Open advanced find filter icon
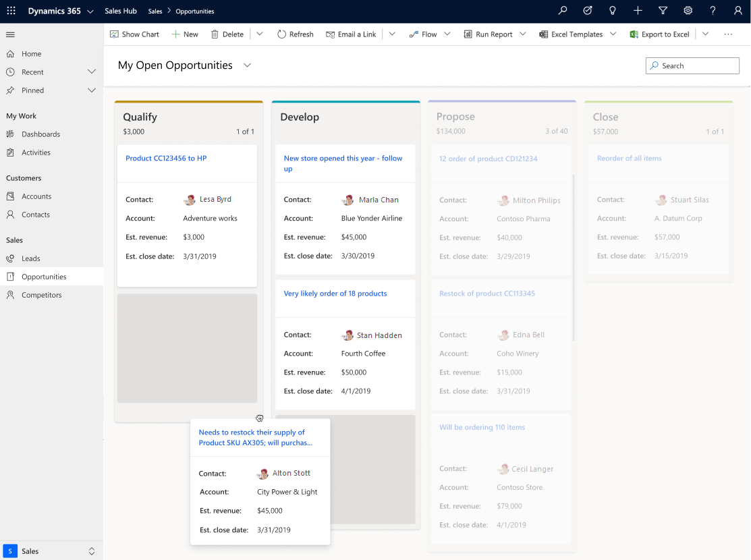This screenshot has width=751, height=560. [663, 11]
